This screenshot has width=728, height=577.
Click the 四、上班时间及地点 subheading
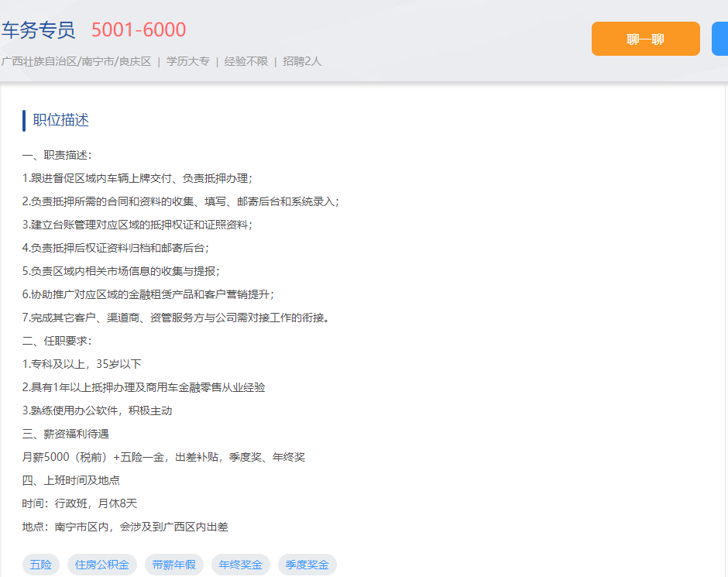click(71, 480)
